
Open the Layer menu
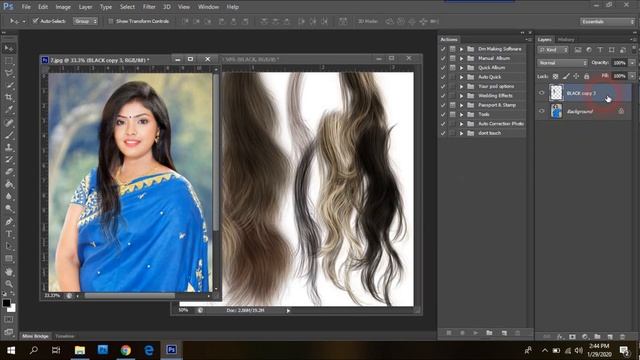pyautogui.click(x=85, y=7)
